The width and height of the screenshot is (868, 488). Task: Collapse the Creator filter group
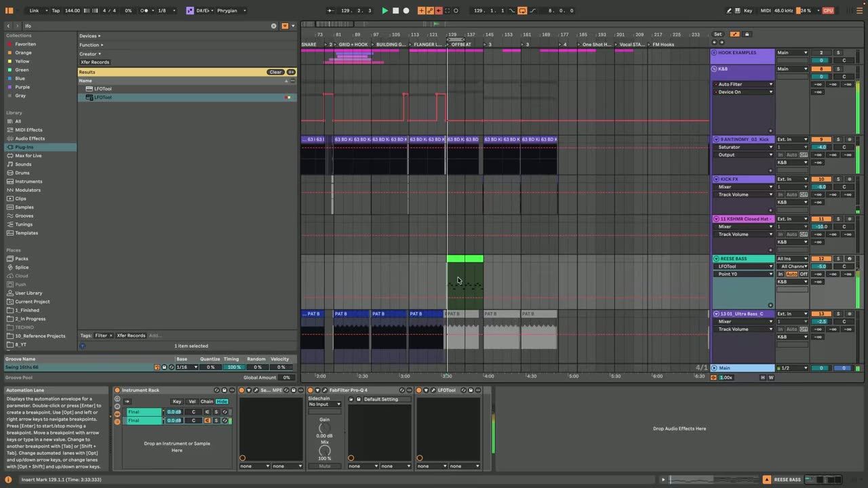(x=90, y=54)
